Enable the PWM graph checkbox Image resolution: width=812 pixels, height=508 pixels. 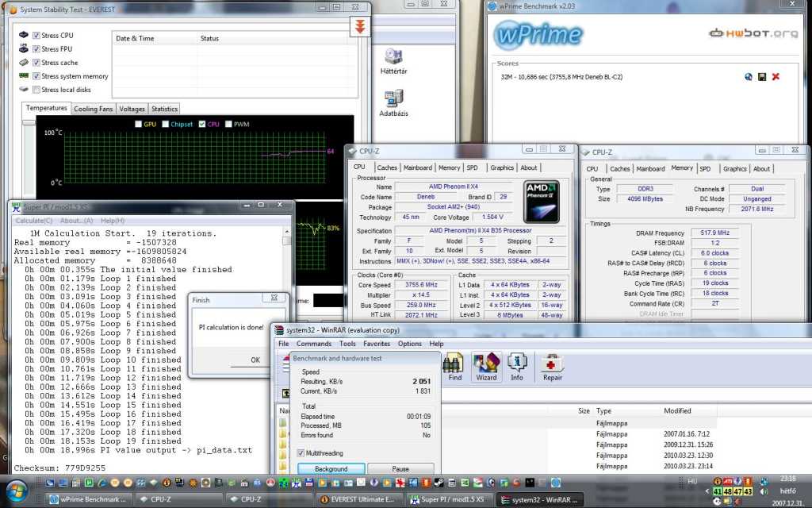(x=228, y=124)
